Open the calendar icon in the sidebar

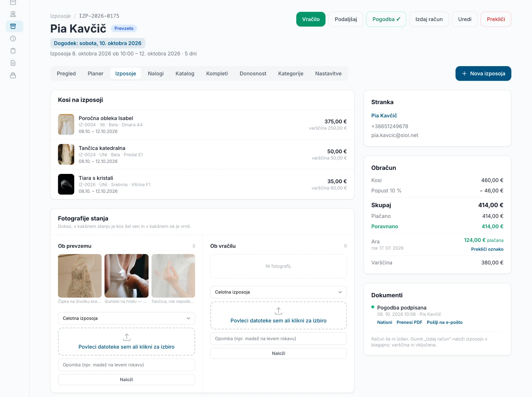coord(13,2)
